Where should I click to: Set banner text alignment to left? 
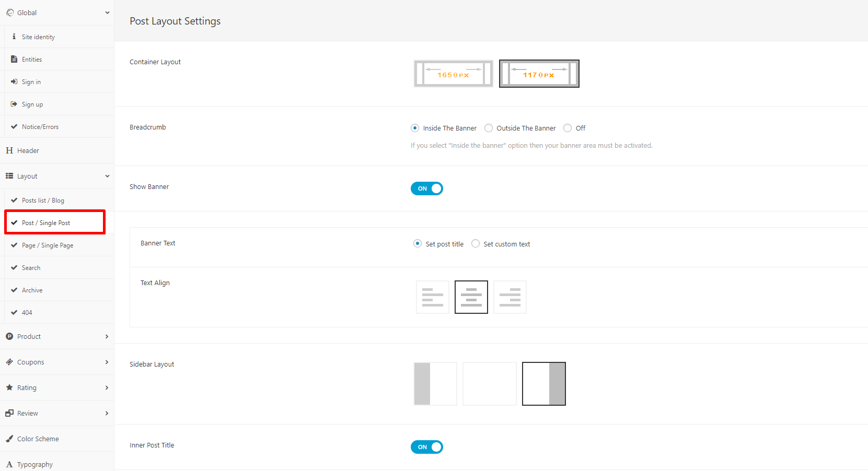[432, 297]
